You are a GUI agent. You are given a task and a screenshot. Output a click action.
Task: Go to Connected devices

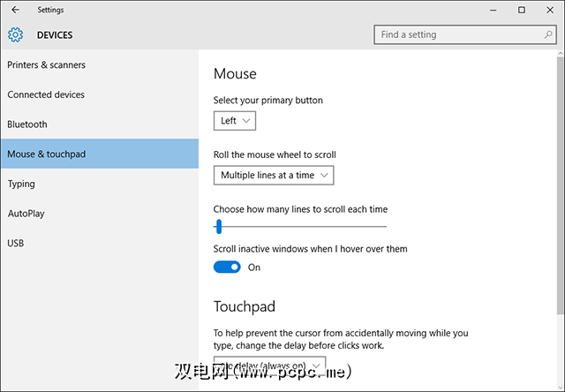pos(46,94)
